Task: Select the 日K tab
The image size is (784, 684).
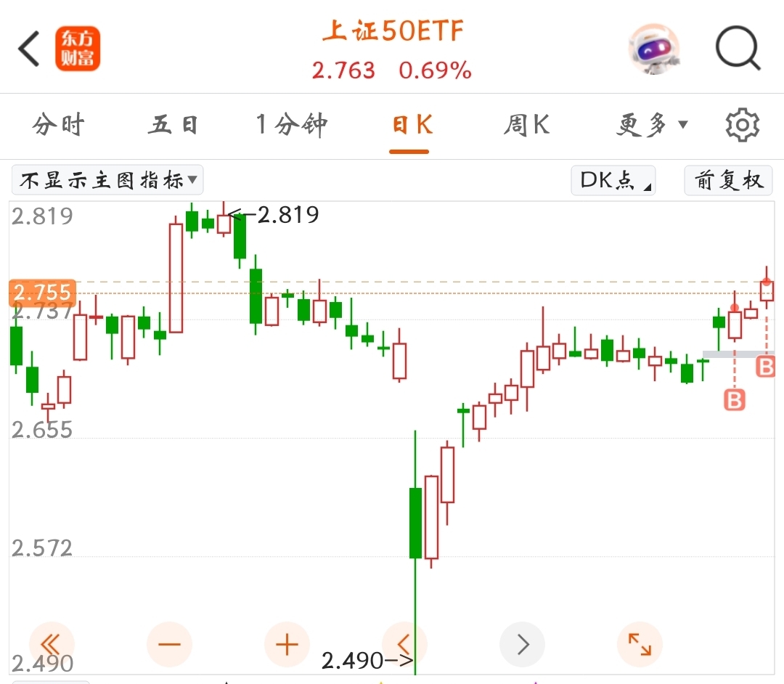Action: (412, 124)
